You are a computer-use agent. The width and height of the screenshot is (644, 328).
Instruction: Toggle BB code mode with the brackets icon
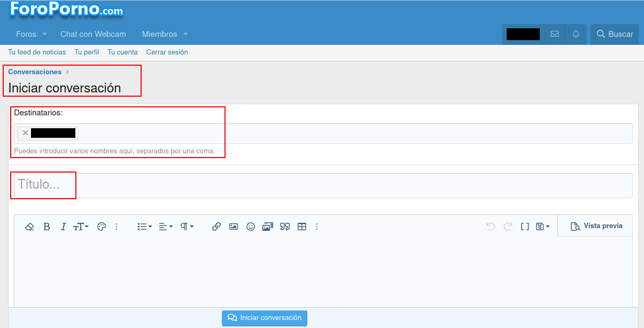coord(525,227)
